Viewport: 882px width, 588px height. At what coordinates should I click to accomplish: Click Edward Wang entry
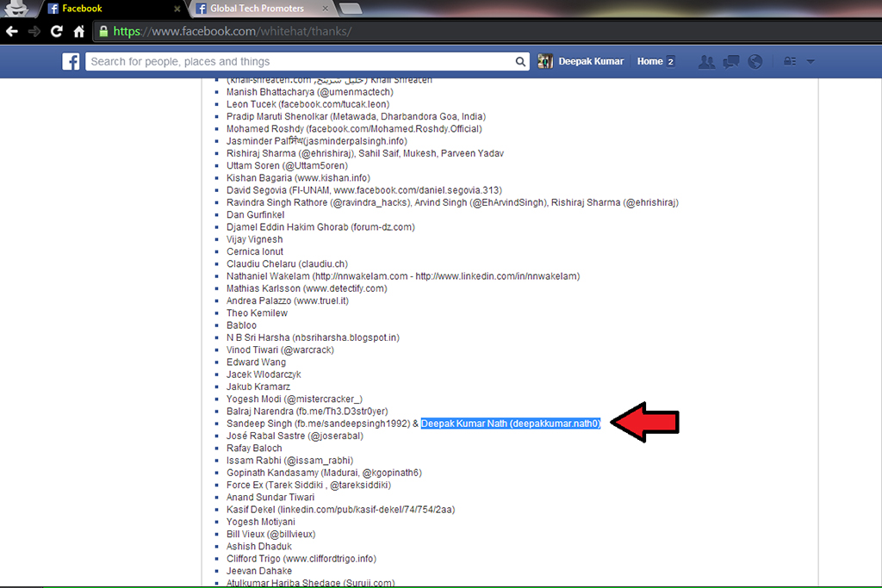256,362
